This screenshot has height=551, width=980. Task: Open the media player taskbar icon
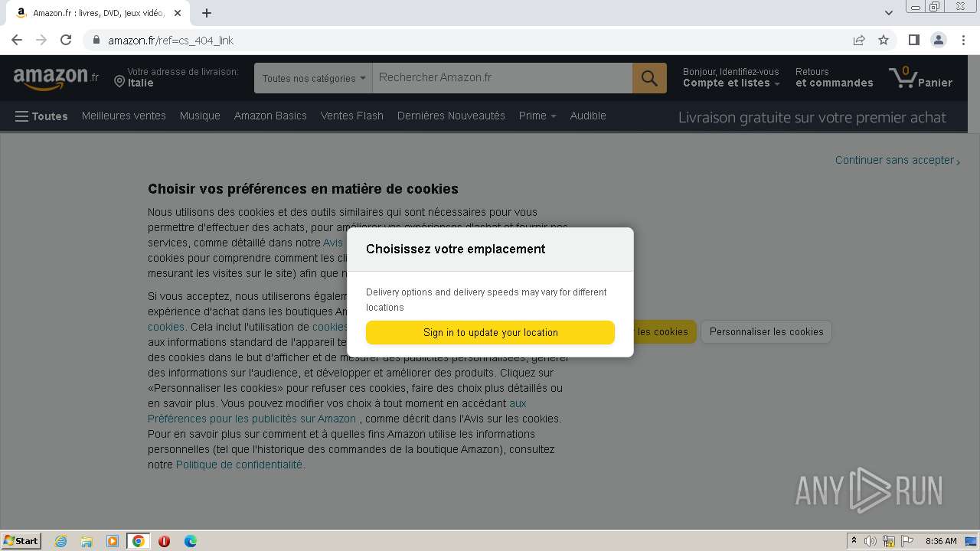click(113, 541)
